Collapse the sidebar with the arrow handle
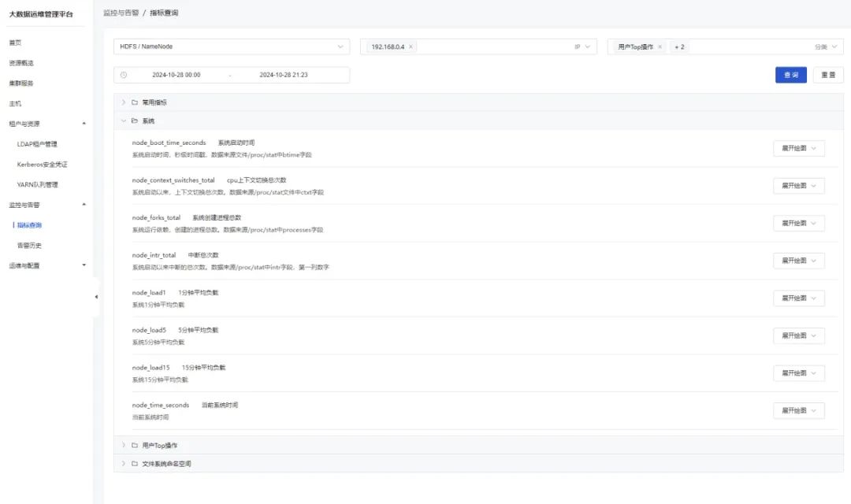Viewport: 851px width, 504px height. click(96, 297)
